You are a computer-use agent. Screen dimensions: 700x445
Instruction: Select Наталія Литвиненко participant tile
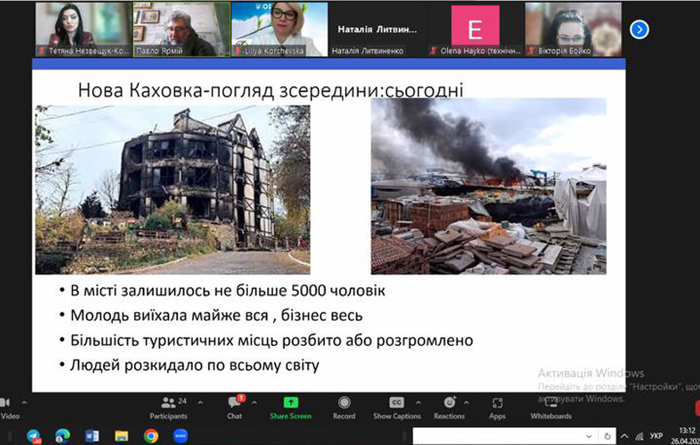tap(377, 29)
